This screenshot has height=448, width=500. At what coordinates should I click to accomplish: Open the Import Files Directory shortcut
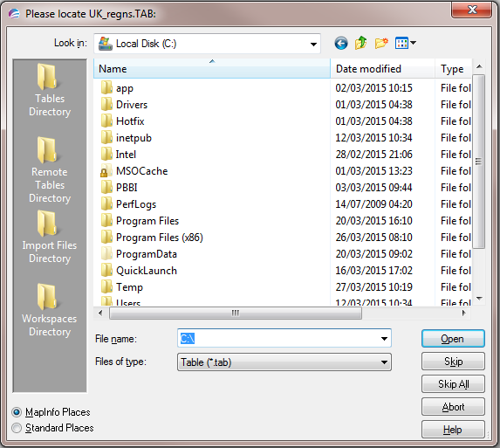pos(50,237)
